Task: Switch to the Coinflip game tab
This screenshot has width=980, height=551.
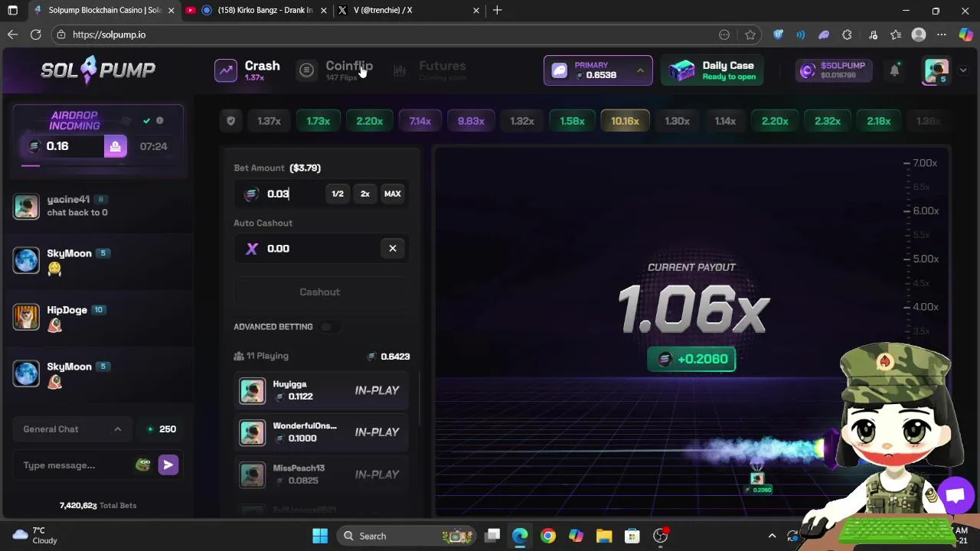Action: click(337, 70)
